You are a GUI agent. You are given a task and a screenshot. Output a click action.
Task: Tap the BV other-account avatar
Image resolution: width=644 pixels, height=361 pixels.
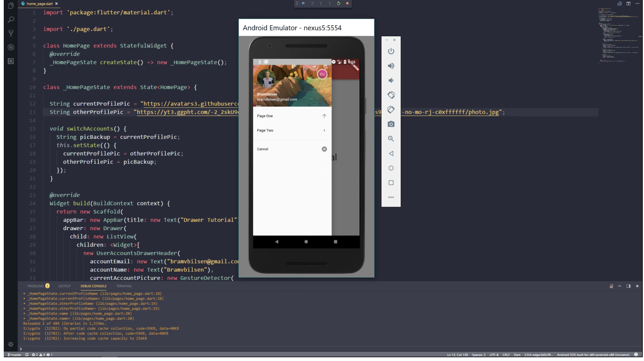pos(322,74)
